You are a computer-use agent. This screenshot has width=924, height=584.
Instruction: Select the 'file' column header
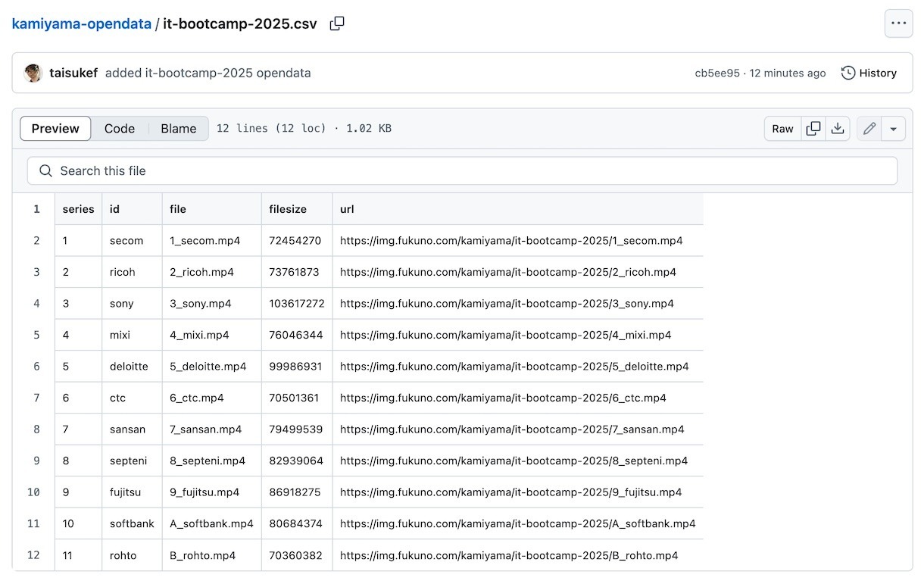click(x=212, y=209)
